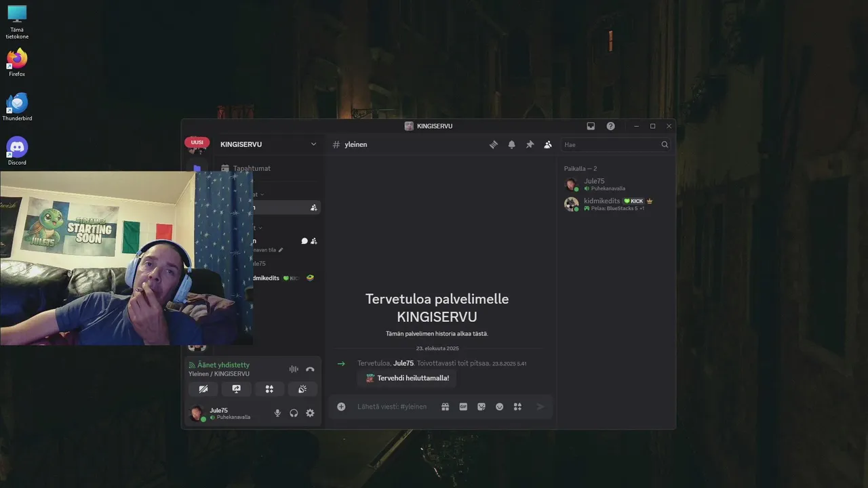Click the #yleinen channel title
The width and height of the screenshot is (868, 488).
click(x=355, y=144)
